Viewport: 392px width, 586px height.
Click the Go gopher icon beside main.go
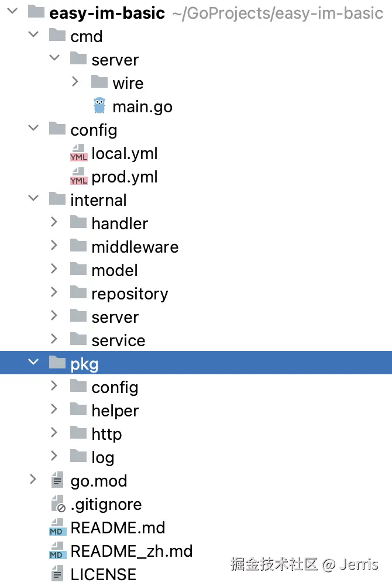coord(99,106)
